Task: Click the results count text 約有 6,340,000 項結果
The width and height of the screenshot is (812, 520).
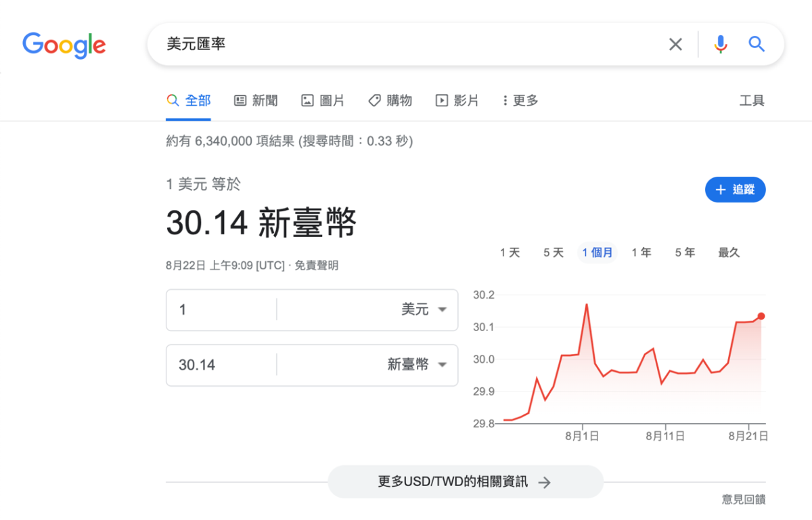Action: (x=230, y=141)
